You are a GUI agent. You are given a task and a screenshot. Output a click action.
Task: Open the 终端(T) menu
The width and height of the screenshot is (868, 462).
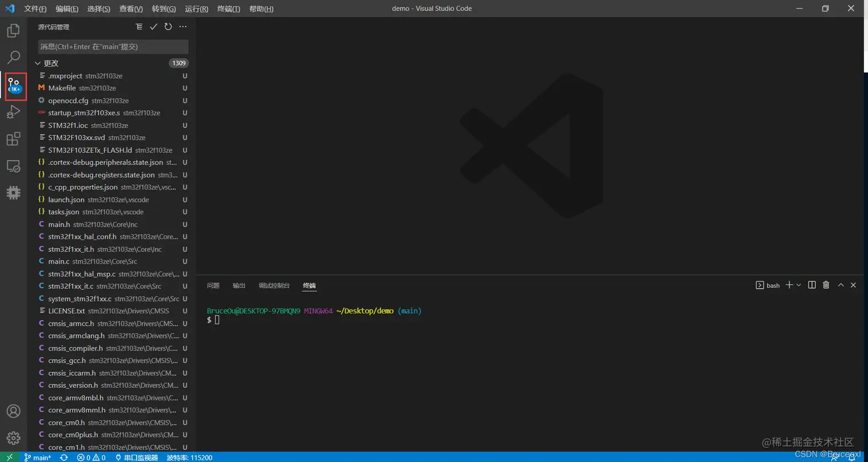(229, 9)
